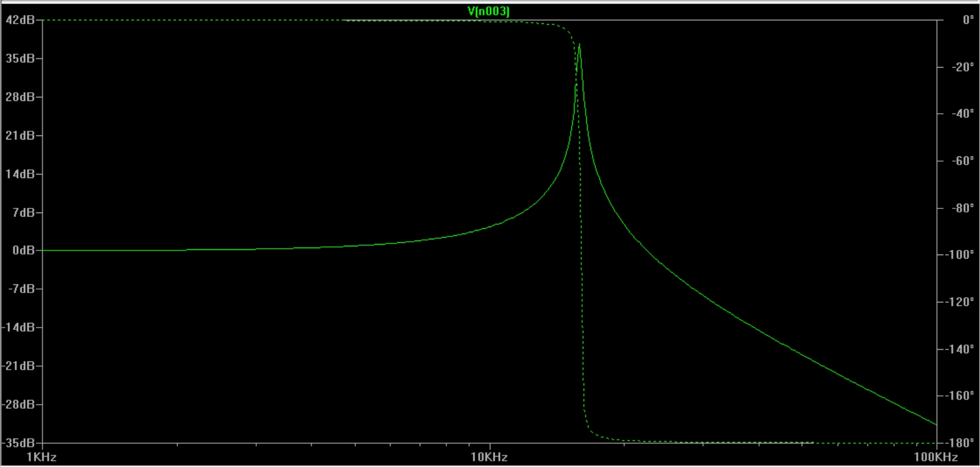Click the 28dB magnitude axis label
Image resolution: width=980 pixels, height=467 pixels.
[20, 97]
